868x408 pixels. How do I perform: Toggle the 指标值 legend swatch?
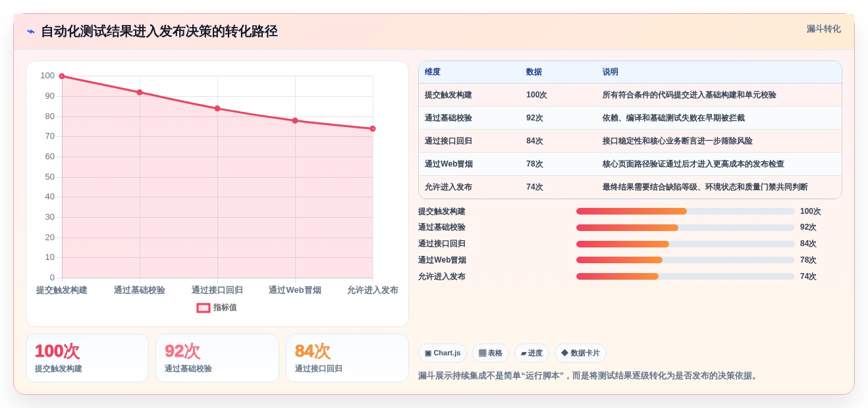click(203, 307)
